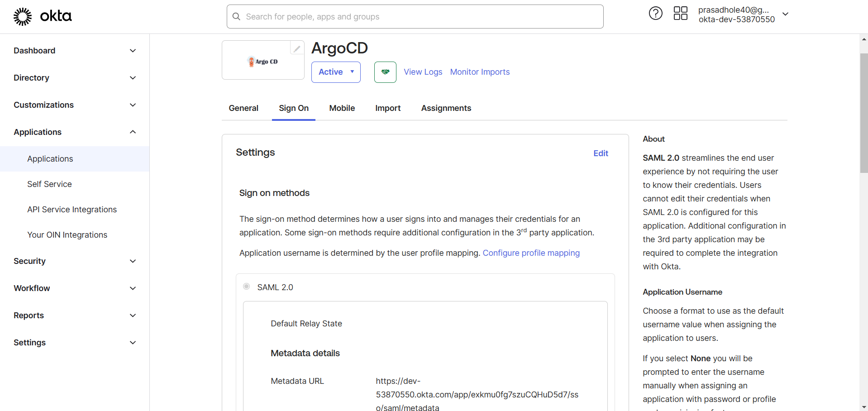Click the green handshake icon button

[385, 72]
